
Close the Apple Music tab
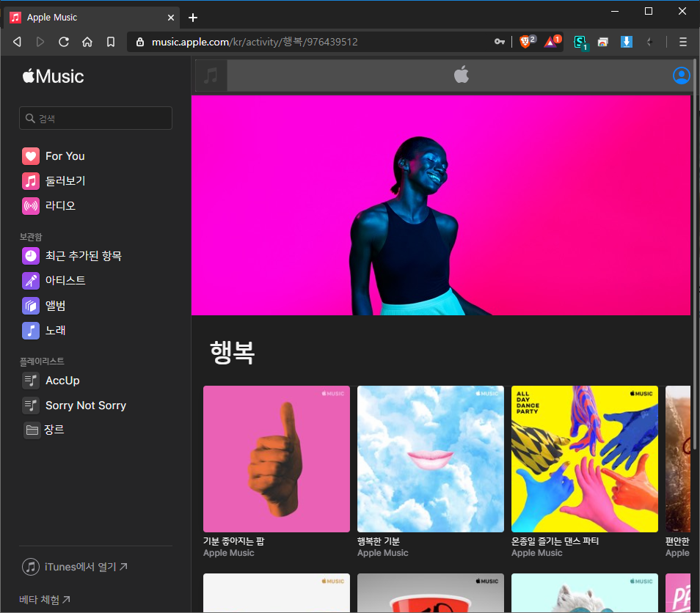click(170, 18)
